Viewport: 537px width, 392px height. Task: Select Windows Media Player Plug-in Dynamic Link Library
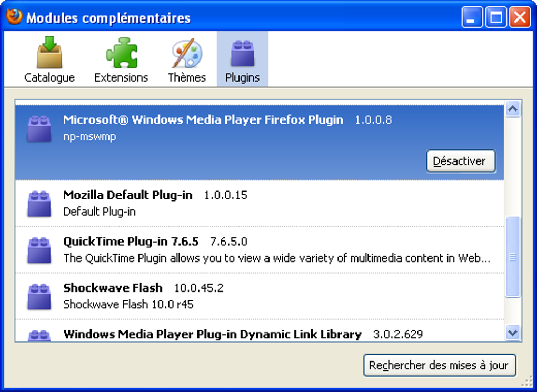tap(212, 335)
